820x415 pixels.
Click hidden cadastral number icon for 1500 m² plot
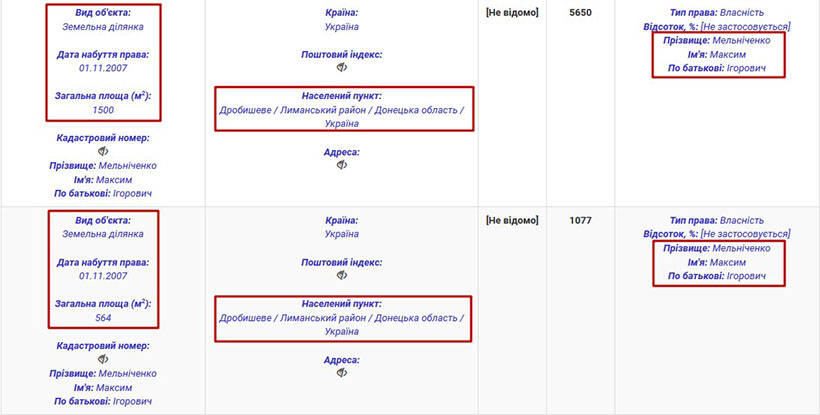(x=103, y=151)
